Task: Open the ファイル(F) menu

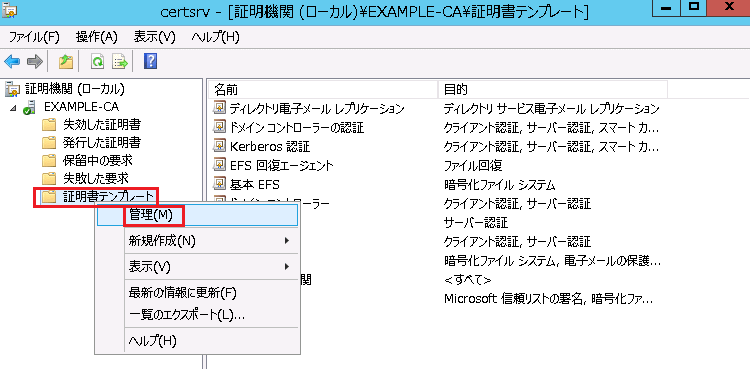Action: 34,37
